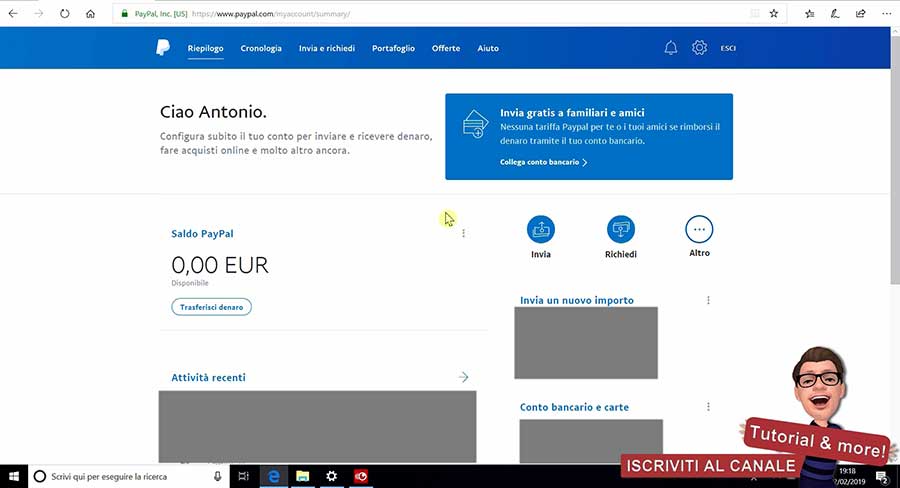
Task: Open Edge more options menu
Action: pos(886,13)
